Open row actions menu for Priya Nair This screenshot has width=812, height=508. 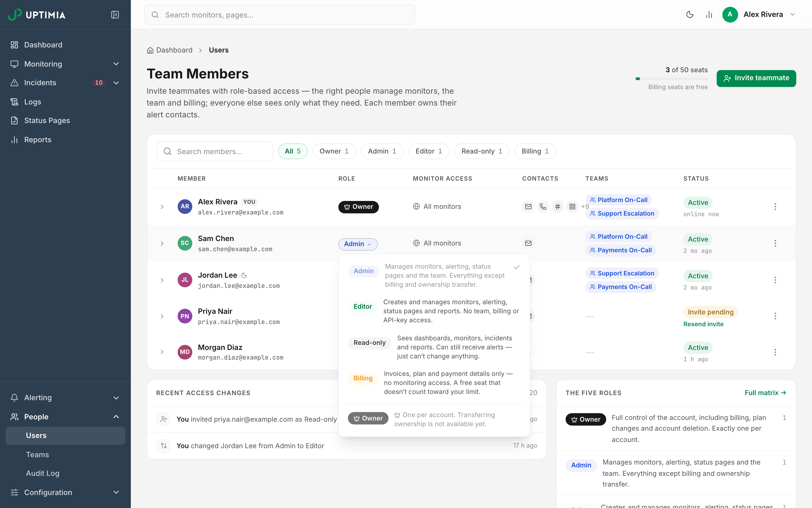pos(775,316)
